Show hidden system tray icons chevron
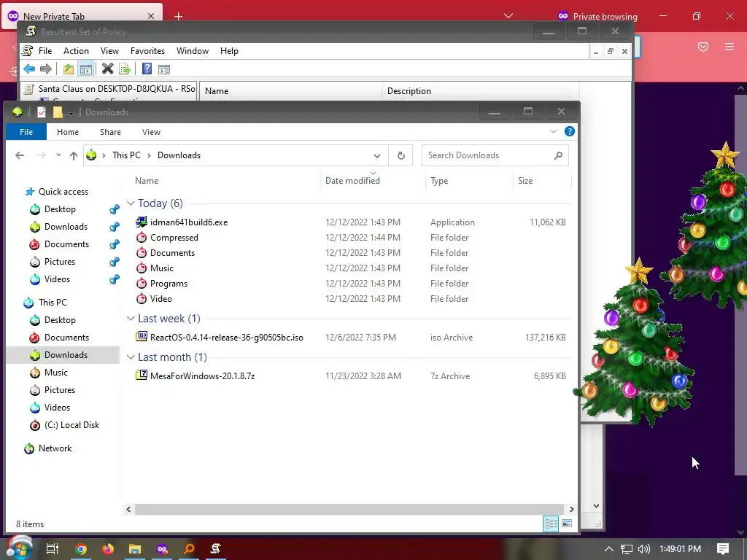This screenshot has height=560, width=747. tap(609, 548)
